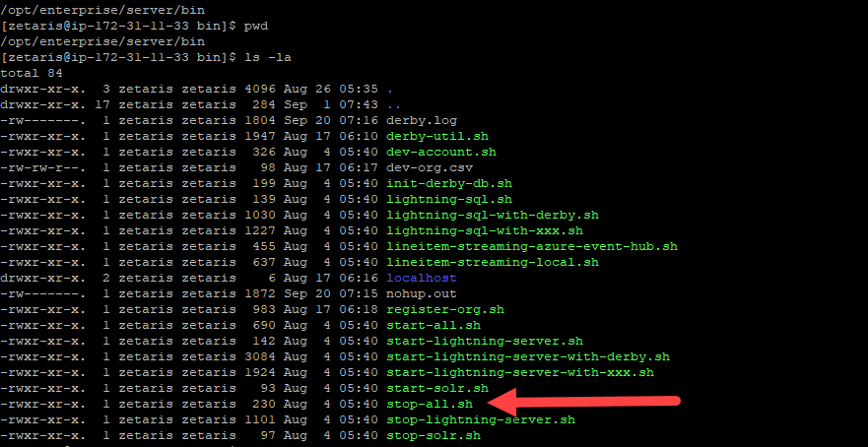Select the timestamp 'Sep 20 07:15' of nohup.out
The height and width of the screenshot is (447, 868).
330,293
